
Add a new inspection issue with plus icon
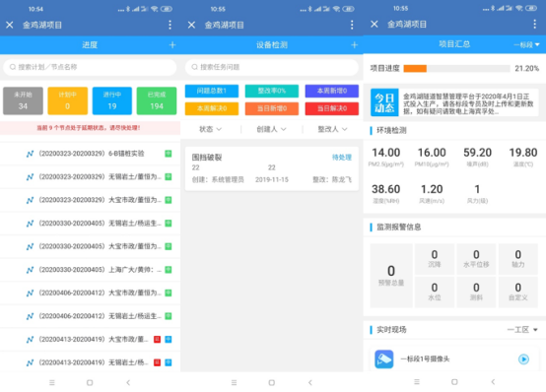click(x=355, y=45)
